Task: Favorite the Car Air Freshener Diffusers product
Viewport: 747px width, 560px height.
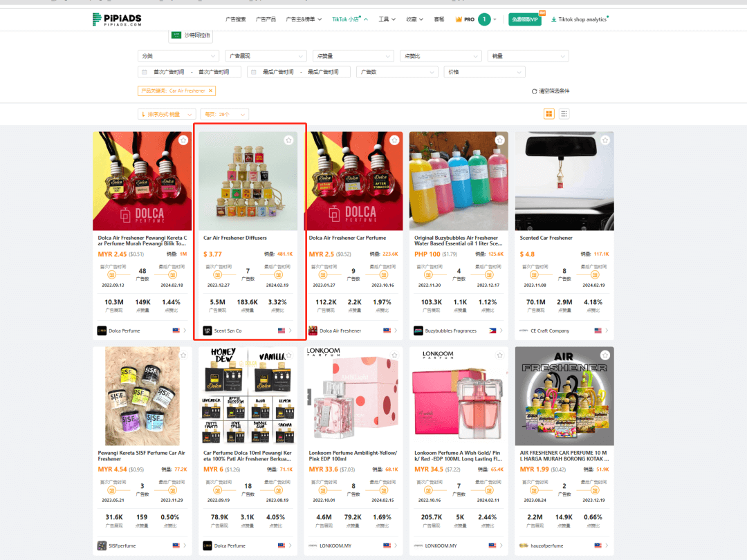Action: tap(288, 140)
